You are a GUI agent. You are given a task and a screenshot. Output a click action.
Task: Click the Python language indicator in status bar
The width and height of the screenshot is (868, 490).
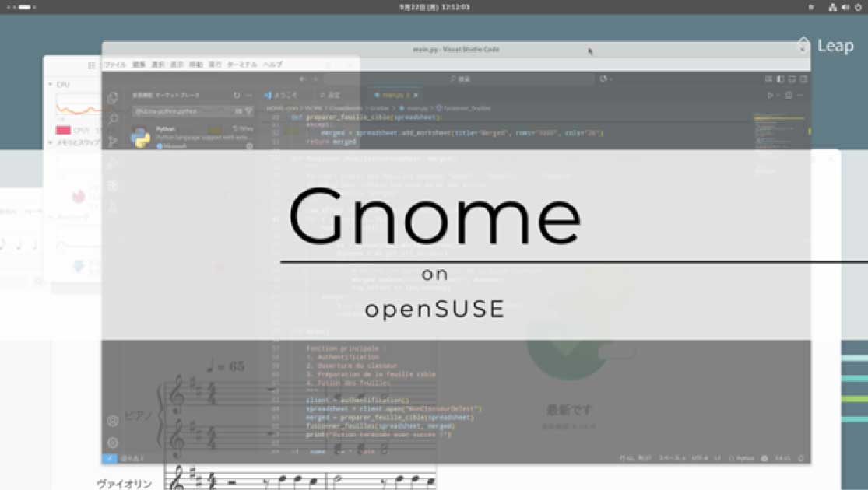[743, 458]
